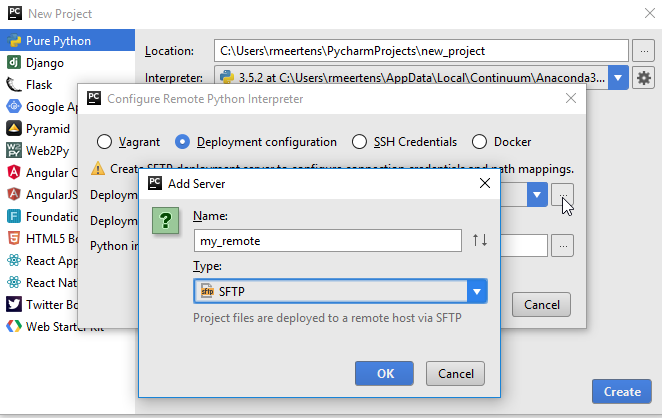Click the server Name text field

327,240
